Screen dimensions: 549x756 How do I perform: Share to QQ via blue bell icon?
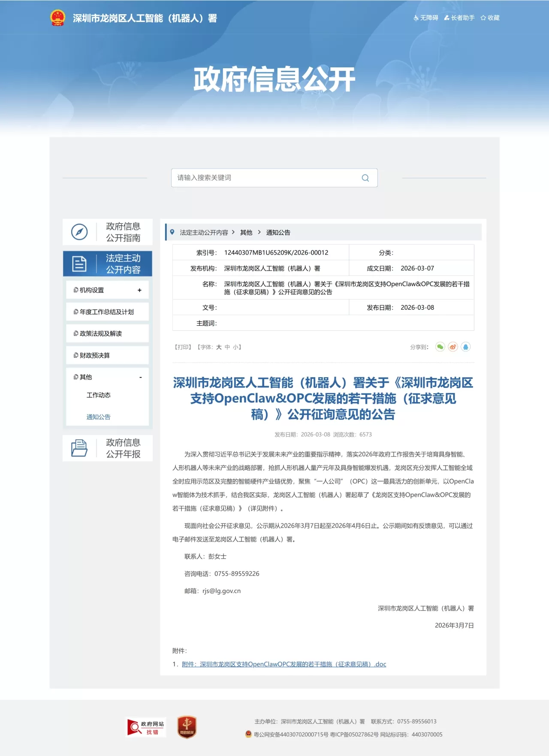[466, 347]
